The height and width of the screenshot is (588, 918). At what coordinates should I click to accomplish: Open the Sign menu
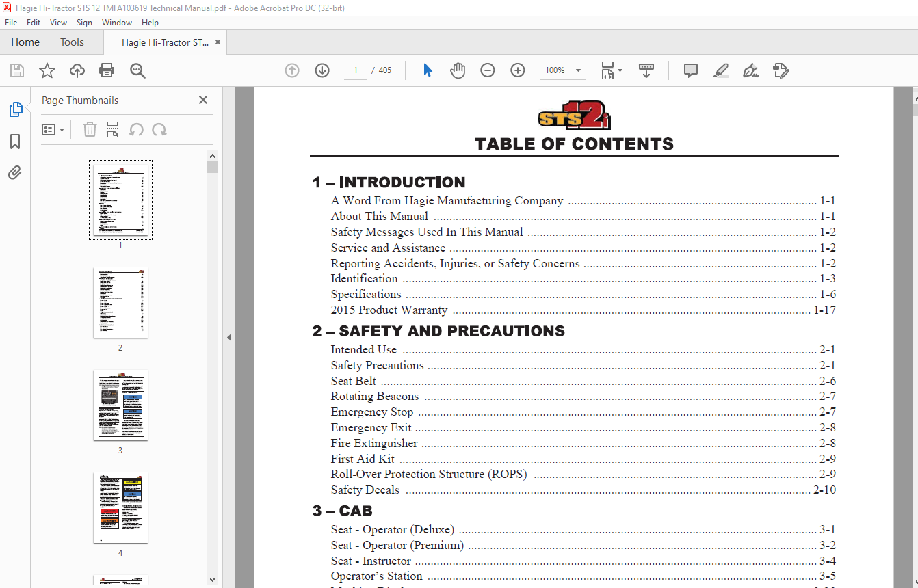[84, 23]
